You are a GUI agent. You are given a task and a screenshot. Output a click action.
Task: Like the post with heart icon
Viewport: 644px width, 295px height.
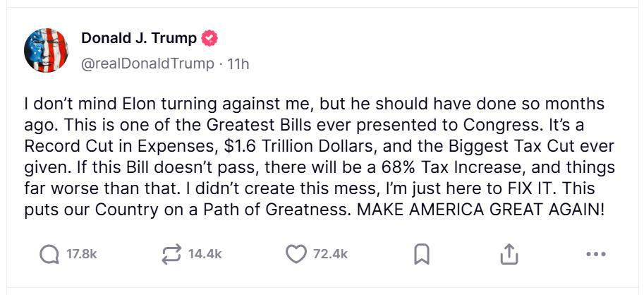[x=295, y=255]
